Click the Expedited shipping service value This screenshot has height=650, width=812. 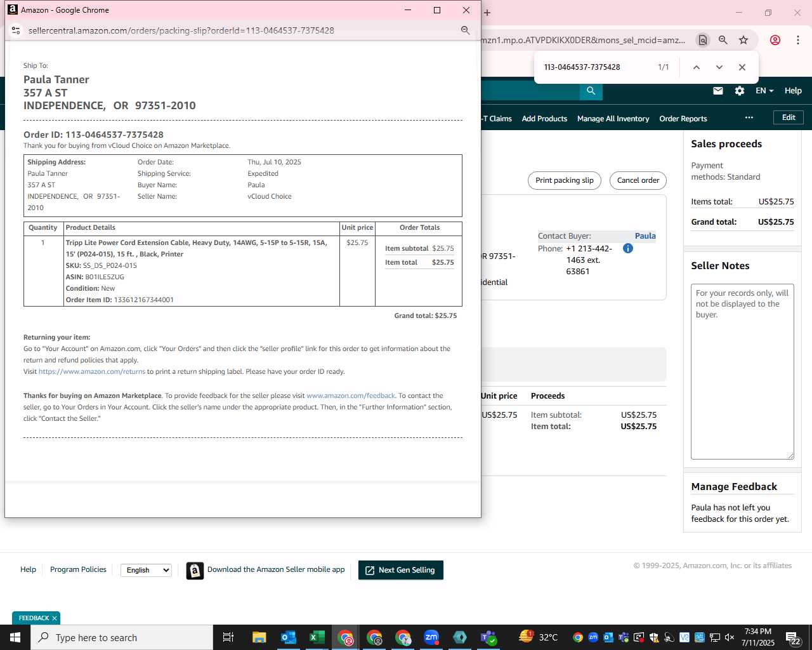point(263,173)
